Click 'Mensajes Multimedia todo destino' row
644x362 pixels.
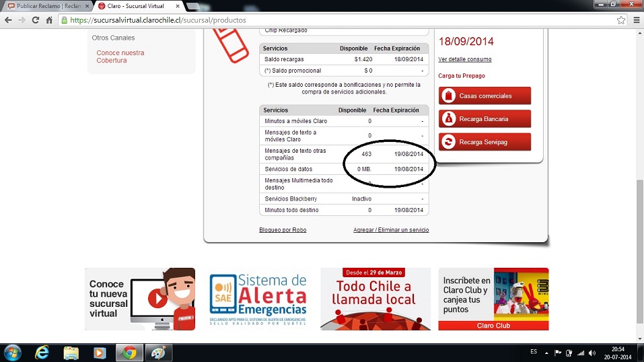coord(344,184)
